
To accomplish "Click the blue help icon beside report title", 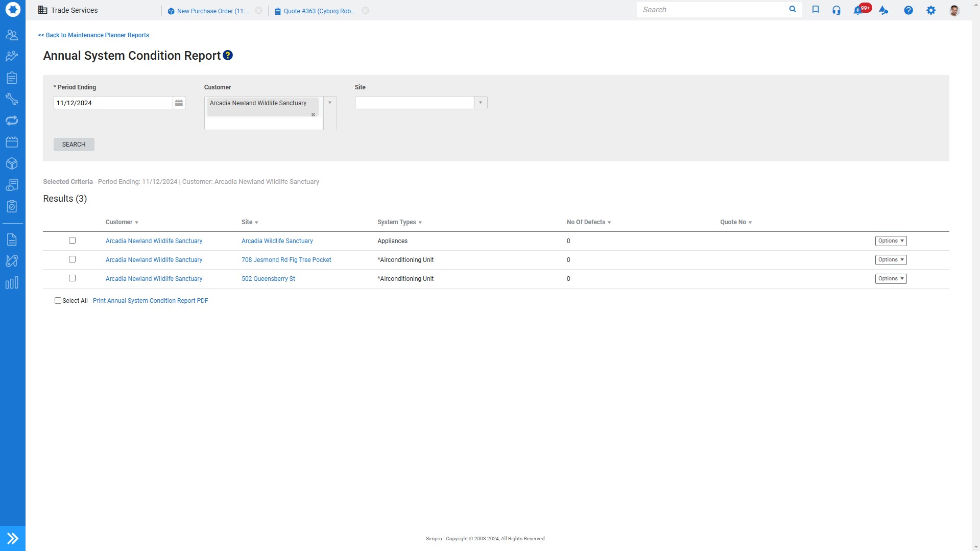I will tap(228, 55).
